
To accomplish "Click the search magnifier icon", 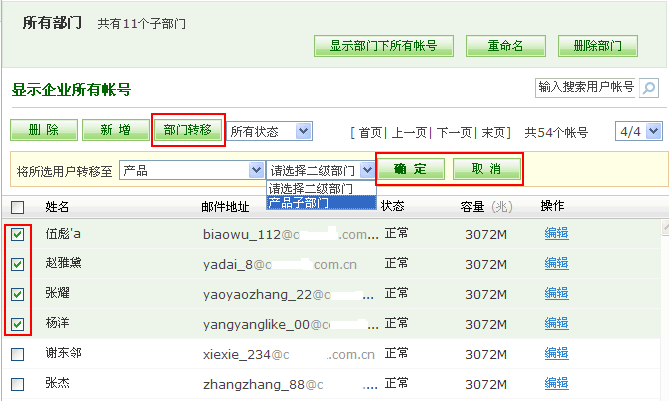I will 649,88.
